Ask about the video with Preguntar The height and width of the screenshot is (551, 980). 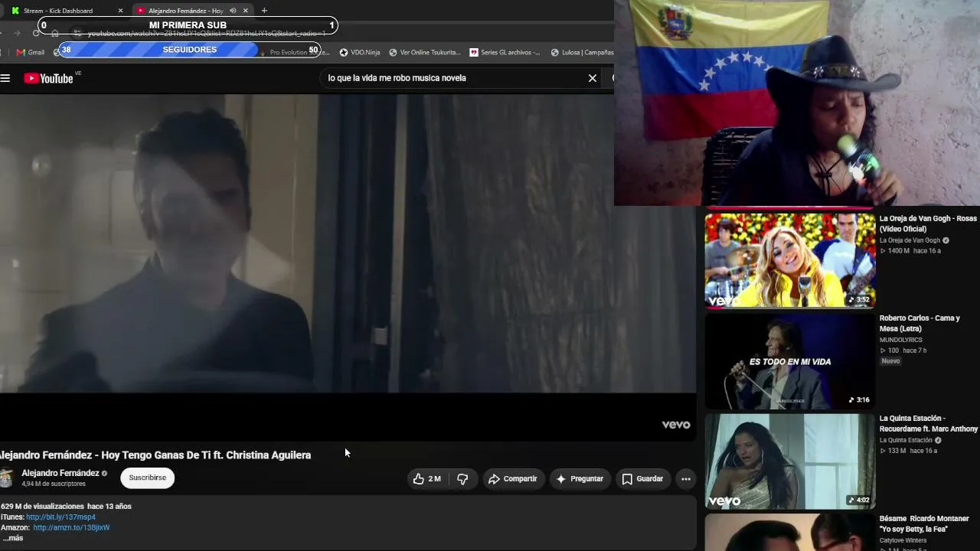[x=580, y=479]
